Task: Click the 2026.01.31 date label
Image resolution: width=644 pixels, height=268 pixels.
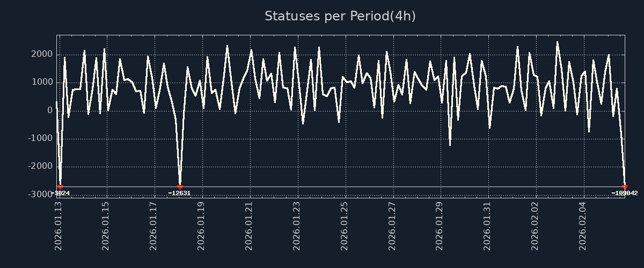Action: [x=488, y=226]
